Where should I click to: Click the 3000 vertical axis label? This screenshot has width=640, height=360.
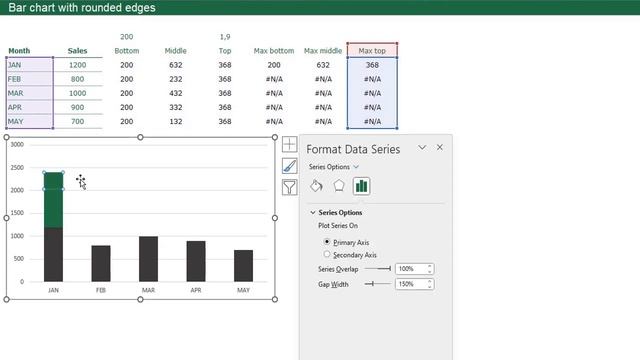coord(17,144)
